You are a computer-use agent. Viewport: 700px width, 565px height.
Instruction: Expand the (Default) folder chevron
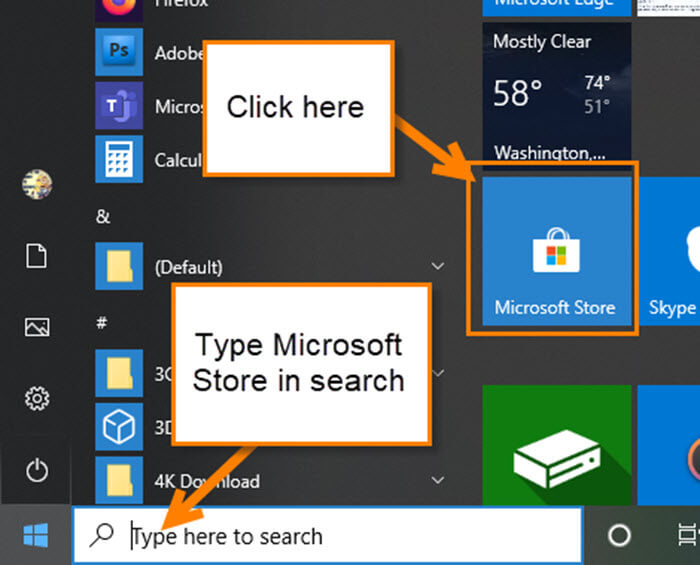click(x=438, y=266)
